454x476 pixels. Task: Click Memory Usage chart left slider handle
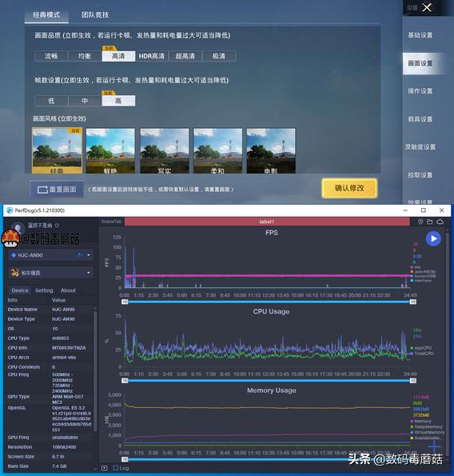(x=125, y=460)
